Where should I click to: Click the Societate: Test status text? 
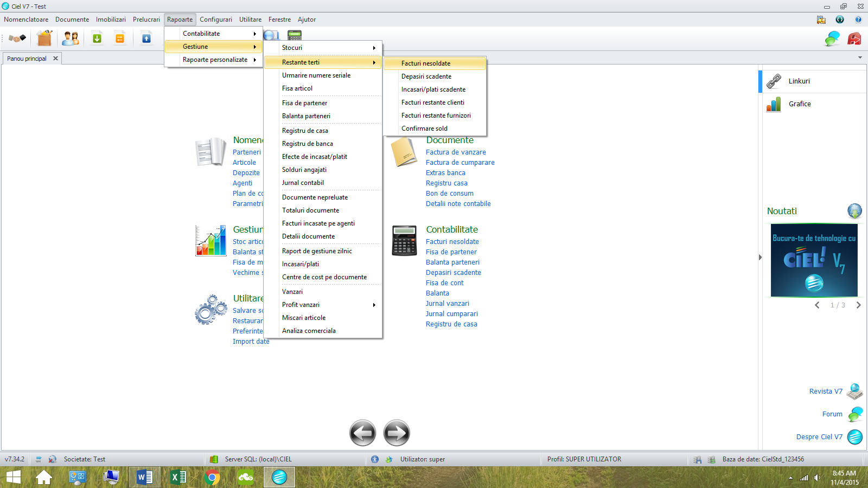85,459
